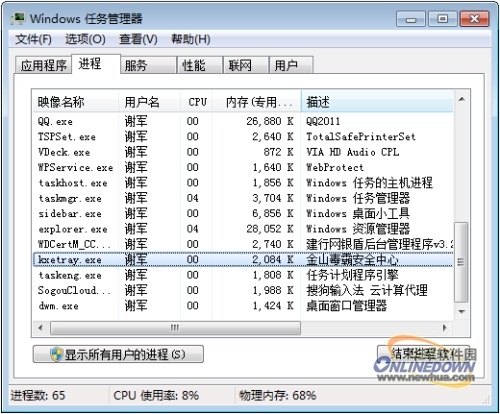Sort by 映像名称 column header
Viewport: 500px width, 414px height.
click(x=76, y=102)
